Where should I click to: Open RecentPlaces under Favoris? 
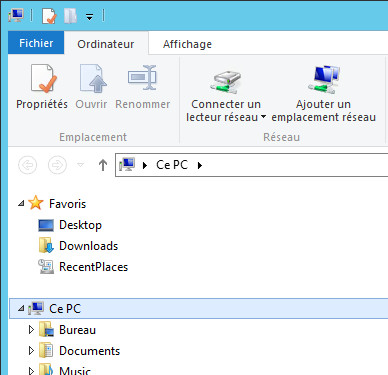pyautogui.click(x=93, y=267)
